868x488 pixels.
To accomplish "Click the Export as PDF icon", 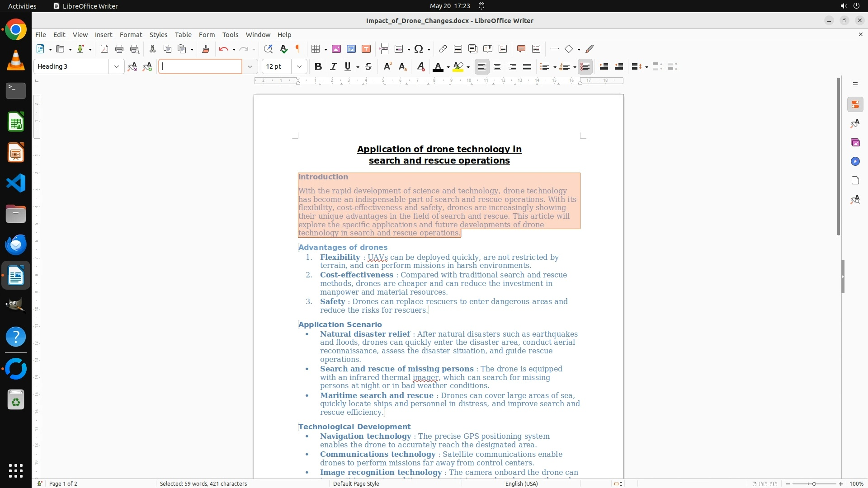I will click(x=104, y=49).
